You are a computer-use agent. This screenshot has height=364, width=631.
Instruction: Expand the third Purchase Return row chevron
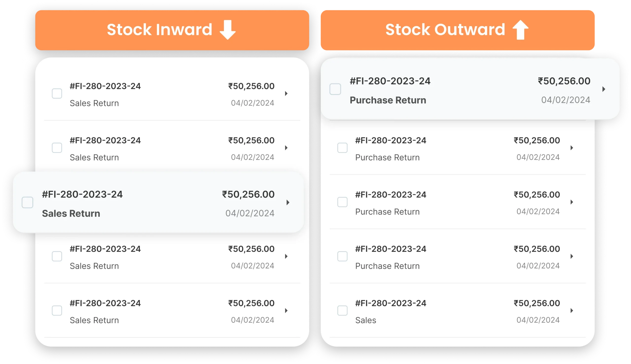pyautogui.click(x=572, y=202)
